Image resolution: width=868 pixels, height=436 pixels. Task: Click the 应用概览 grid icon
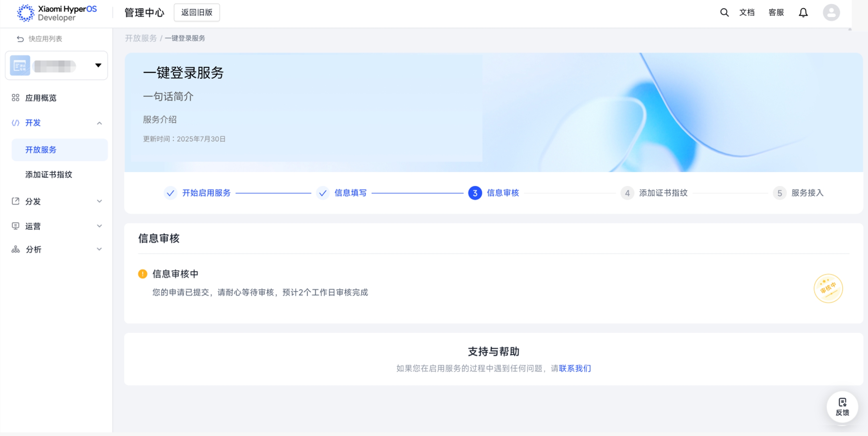[16, 98]
